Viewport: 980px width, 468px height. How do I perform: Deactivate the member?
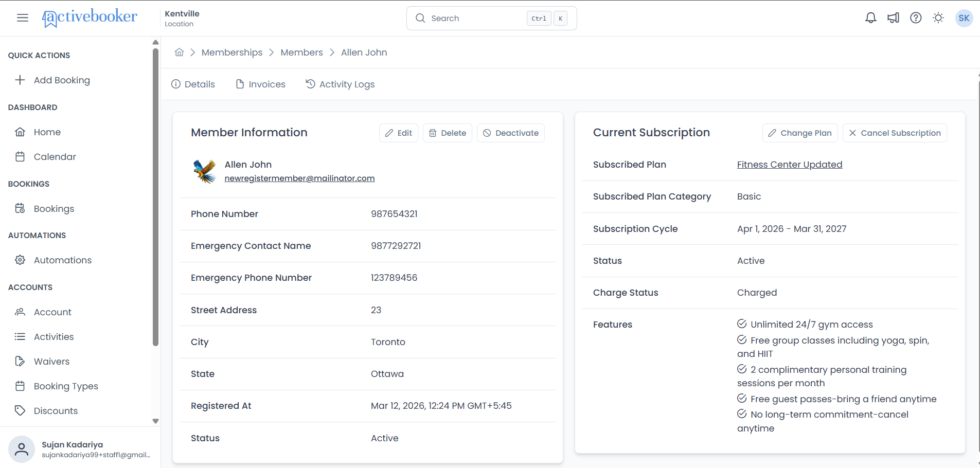coord(511,133)
